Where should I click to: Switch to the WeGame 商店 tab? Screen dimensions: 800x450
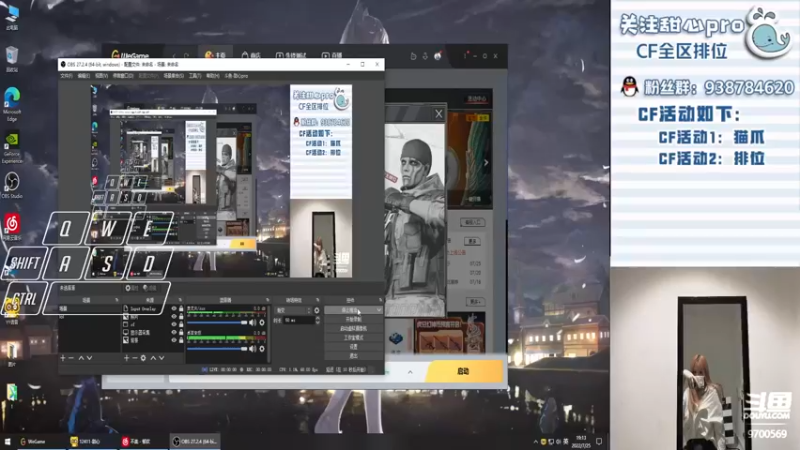pos(251,55)
